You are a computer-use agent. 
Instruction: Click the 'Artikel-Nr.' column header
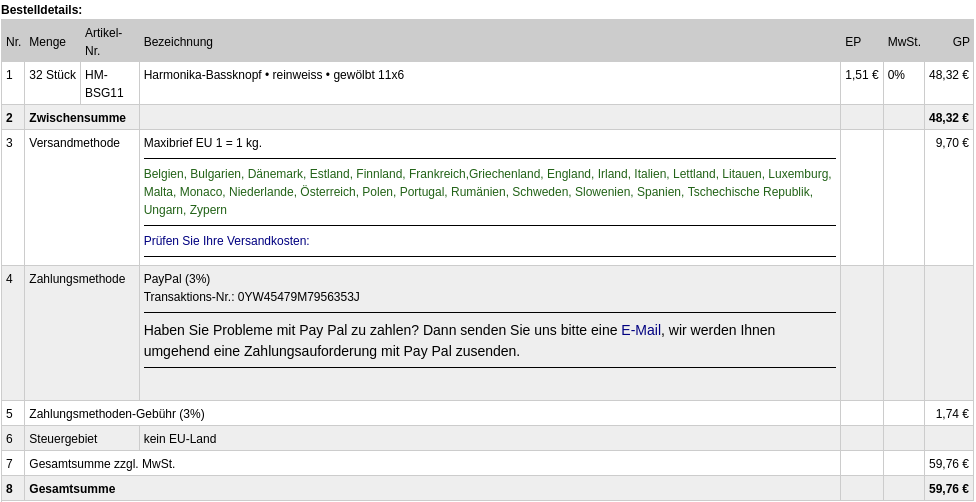coord(103,42)
